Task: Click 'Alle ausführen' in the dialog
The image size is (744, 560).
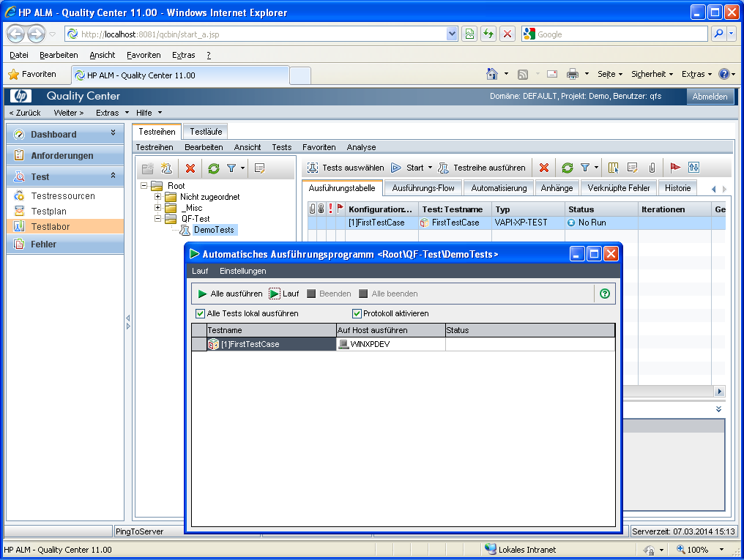Action: pos(230,294)
